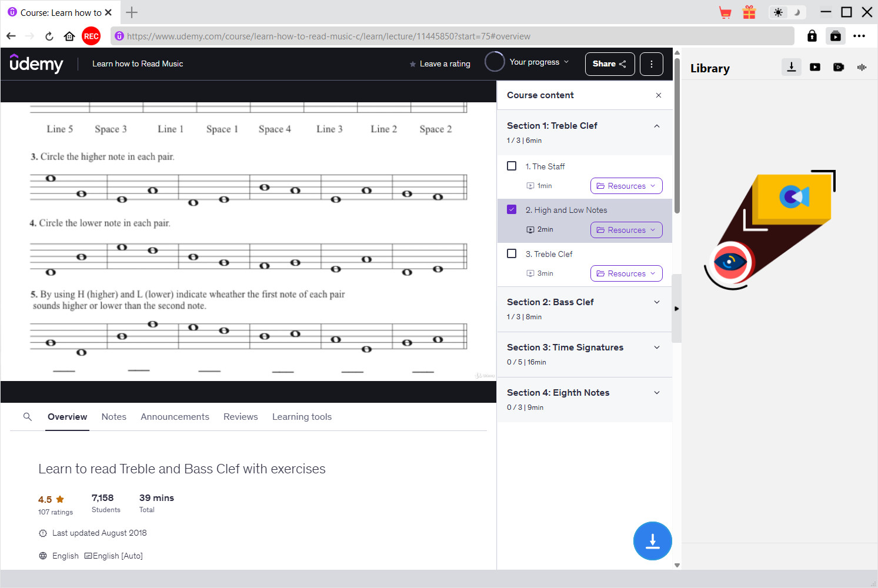Open the three-dot browser menu
Image resolution: width=878 pixels, height=588 pixels.
click(x=859, y=36)
